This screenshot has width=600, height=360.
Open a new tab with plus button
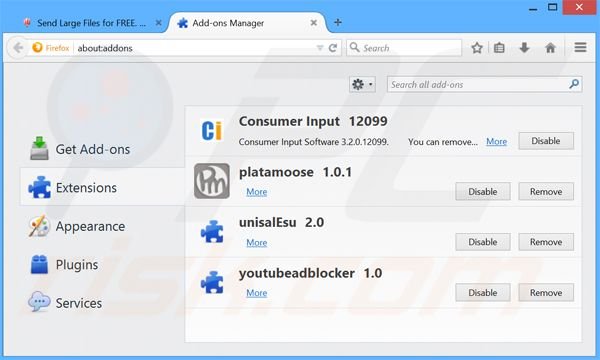[x=338, y=23]
